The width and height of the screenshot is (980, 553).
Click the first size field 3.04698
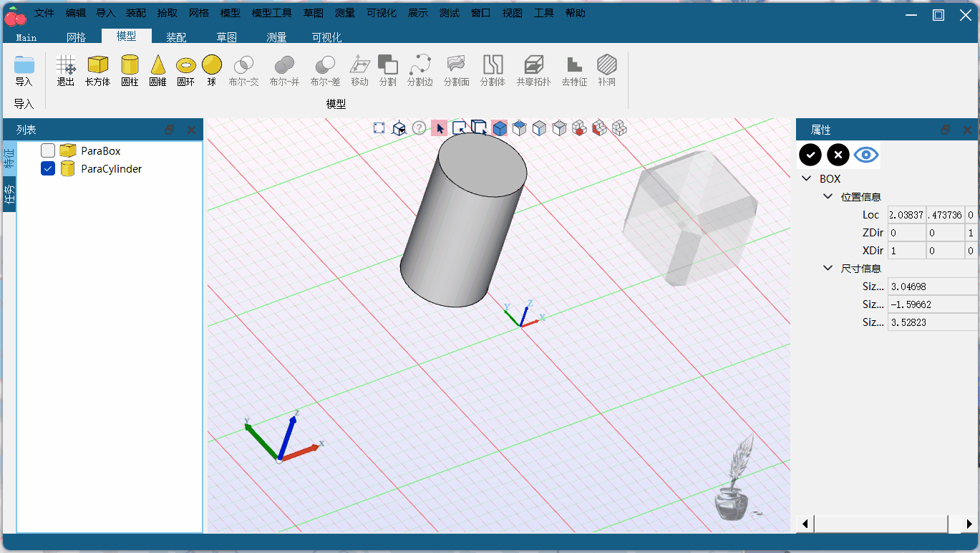tap(933, 287)
